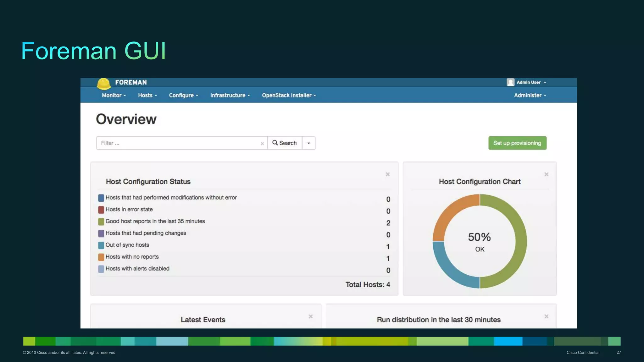The width and height of the screenshot is (644, 362).
Task: Close the Host Configuration Chart widget
Action: point(546,174)
